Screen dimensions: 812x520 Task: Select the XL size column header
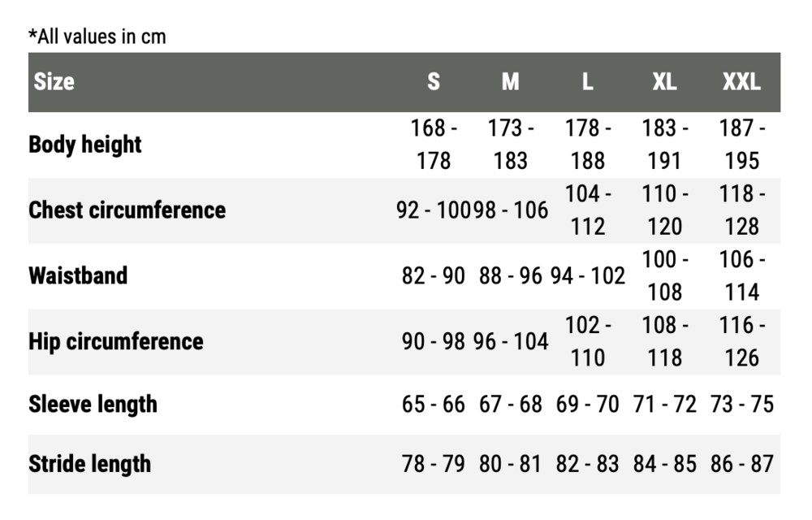664,82
